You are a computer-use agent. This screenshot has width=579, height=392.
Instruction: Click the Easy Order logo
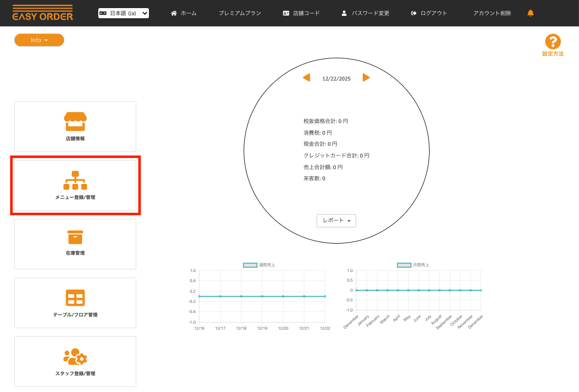click(43, 13)
